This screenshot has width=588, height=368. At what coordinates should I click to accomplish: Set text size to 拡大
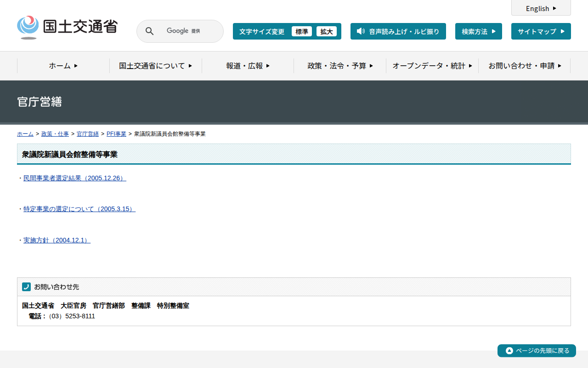[326, 31]
